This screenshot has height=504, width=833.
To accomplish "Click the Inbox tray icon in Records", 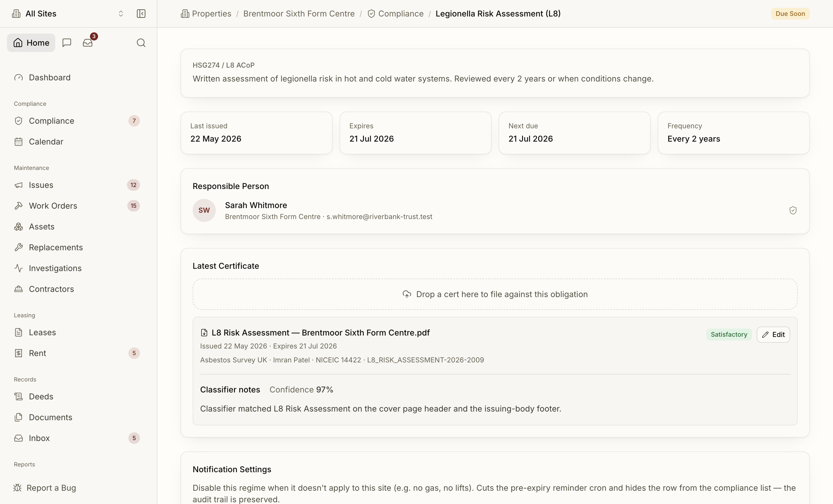I will pos(19,438).
